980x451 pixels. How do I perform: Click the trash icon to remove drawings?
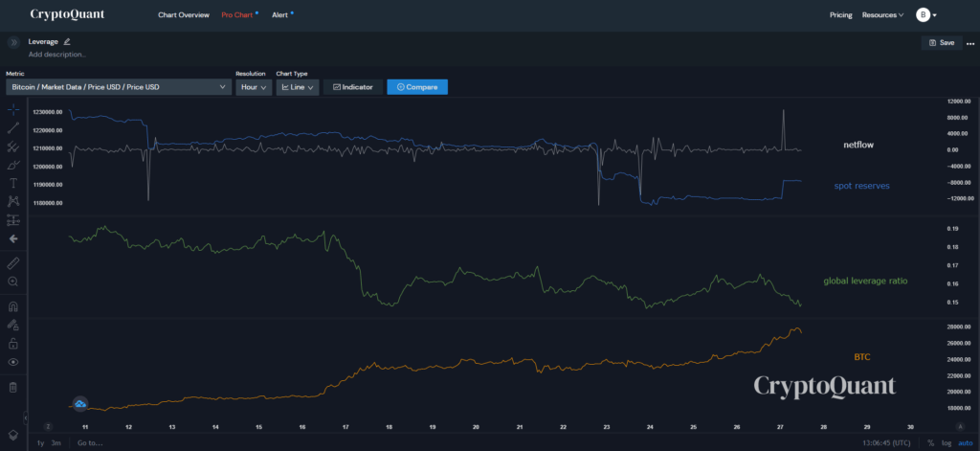pyautogui.click(x=13, y=387)
